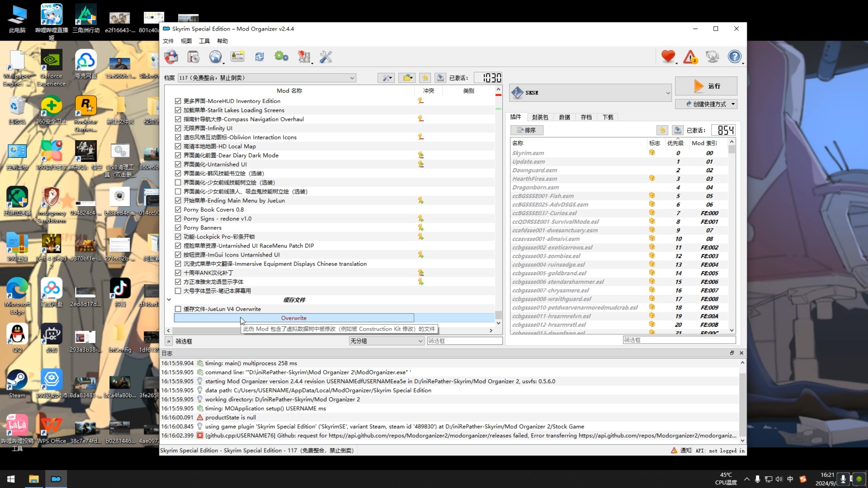Switch to the 数据 tab
Screen dimensions: 868x488
[x=564, y=117]
